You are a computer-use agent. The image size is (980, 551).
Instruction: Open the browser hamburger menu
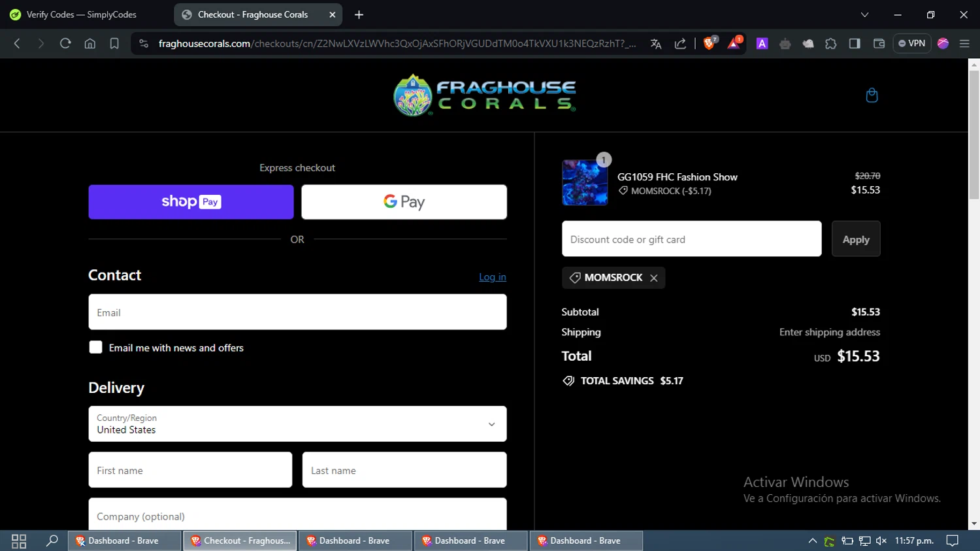click(x=964, y=44)
